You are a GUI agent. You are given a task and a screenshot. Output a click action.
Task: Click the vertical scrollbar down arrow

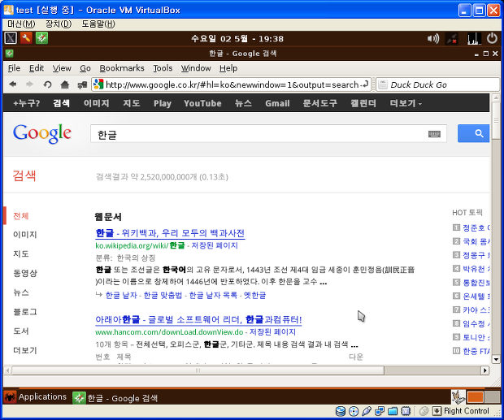tap(496, 360)
